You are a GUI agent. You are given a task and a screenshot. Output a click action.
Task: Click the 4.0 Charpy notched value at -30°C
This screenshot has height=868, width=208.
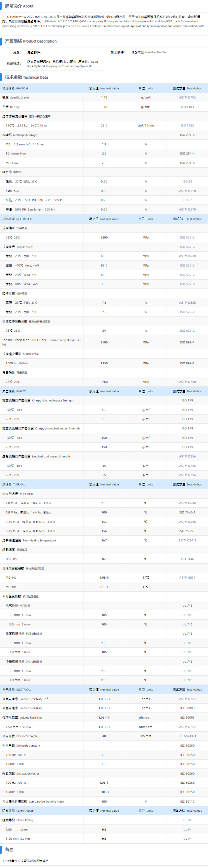pyautogui.click(x=104, y=410)
